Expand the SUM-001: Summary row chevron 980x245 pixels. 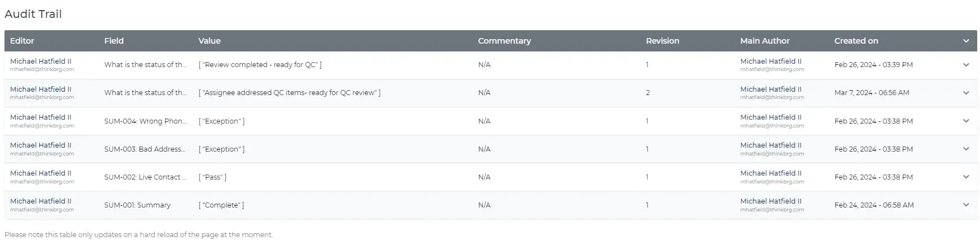click(965, 205)
